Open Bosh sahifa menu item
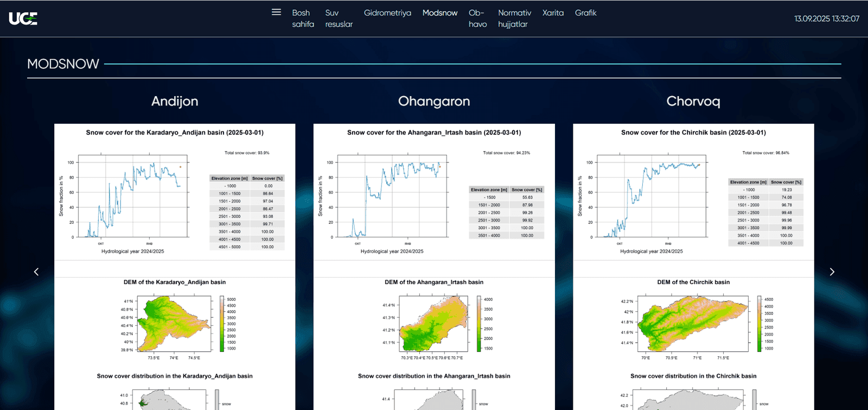Image resolution: width=868 pixels, height=410 pixels. (x=303, y=18)
